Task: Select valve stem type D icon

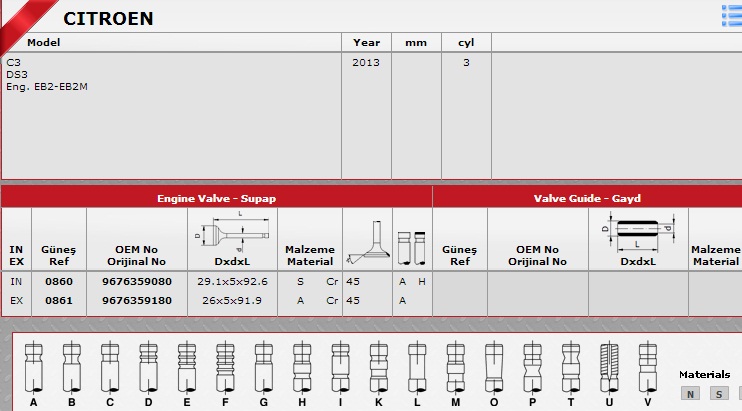Action: coord(148,367)
